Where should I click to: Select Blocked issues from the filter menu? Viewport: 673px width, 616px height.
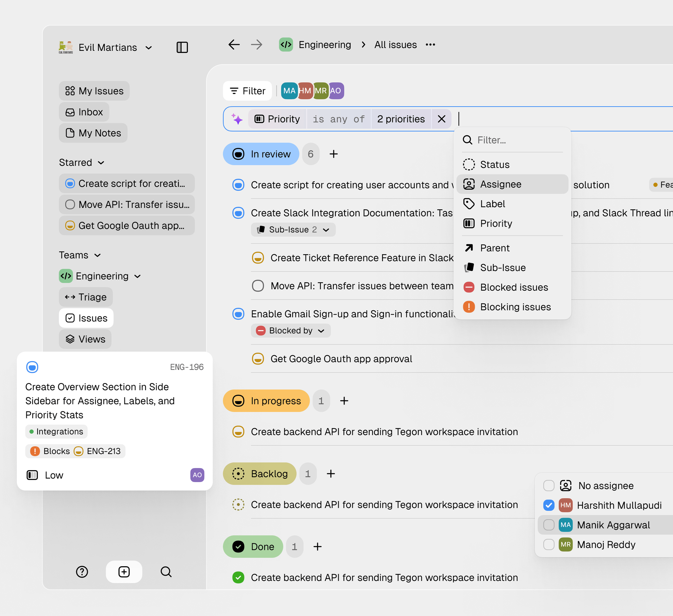pyautogui.click(x=514, y=287)
